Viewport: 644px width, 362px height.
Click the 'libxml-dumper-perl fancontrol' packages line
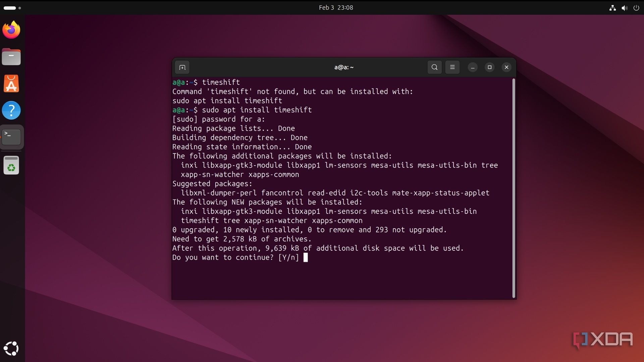335,193
